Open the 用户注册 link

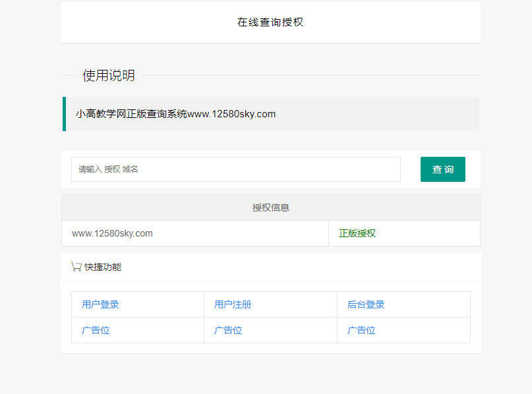click(233, 304)
